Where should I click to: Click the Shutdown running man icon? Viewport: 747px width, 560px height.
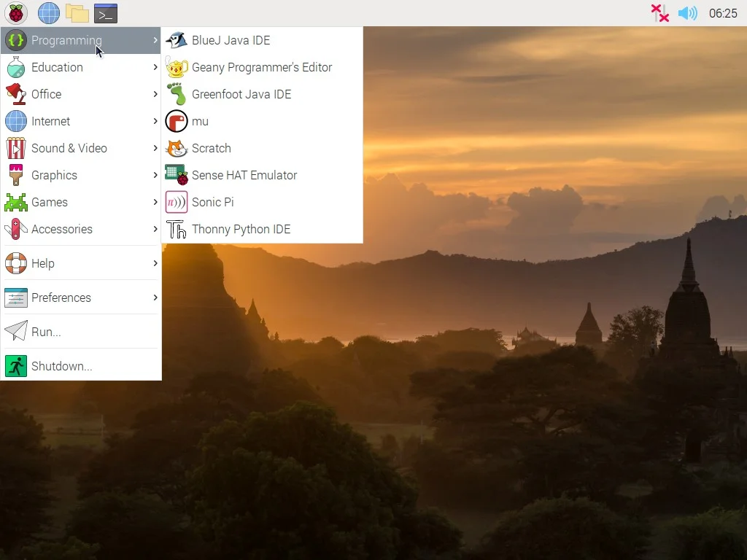click(16, 366)
